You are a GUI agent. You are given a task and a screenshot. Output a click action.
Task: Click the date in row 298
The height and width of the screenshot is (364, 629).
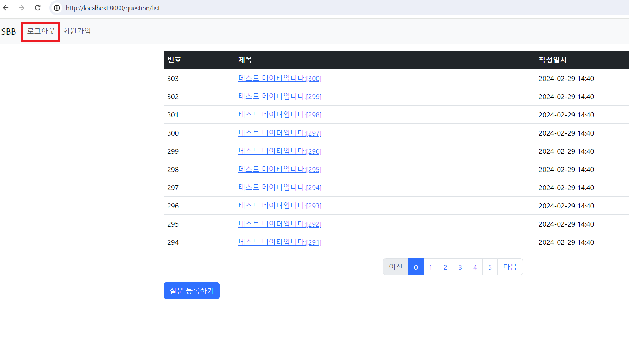[x=566, y=170]
